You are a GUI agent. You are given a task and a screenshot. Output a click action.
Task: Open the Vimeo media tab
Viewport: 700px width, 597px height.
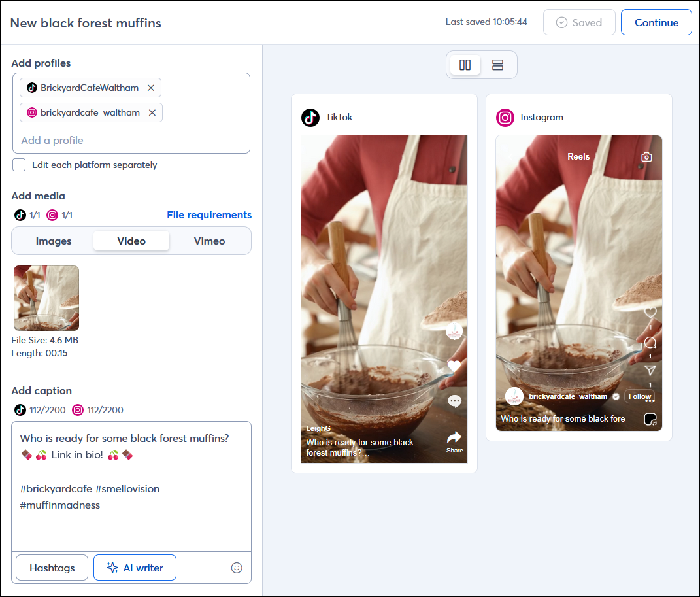point(209,241)
